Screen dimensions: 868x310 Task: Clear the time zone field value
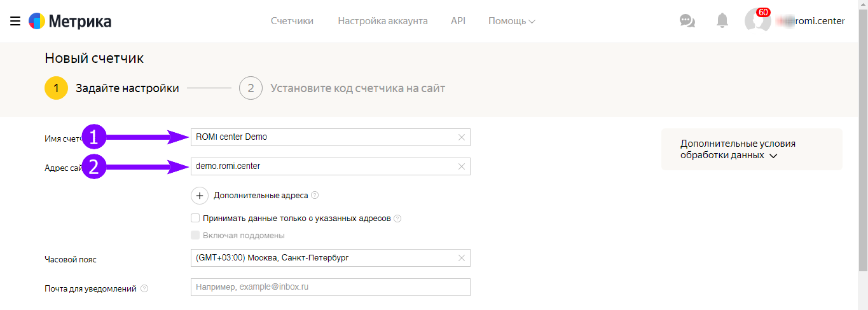(462, 258)
